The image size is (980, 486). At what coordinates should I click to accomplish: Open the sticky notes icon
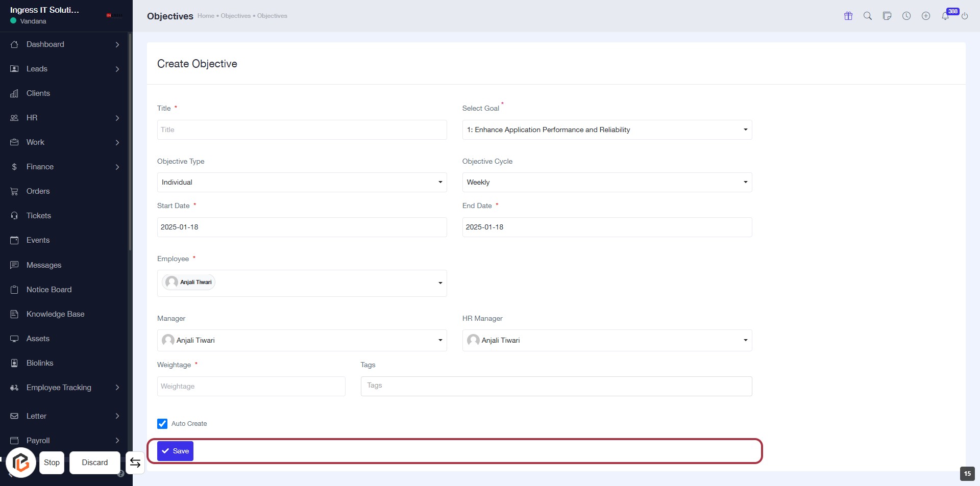[x=887, y=16]
